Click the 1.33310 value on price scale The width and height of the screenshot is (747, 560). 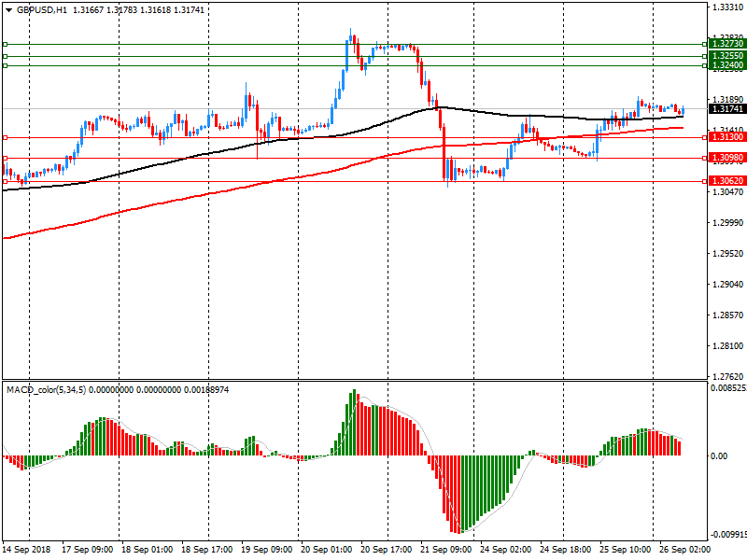726,7
